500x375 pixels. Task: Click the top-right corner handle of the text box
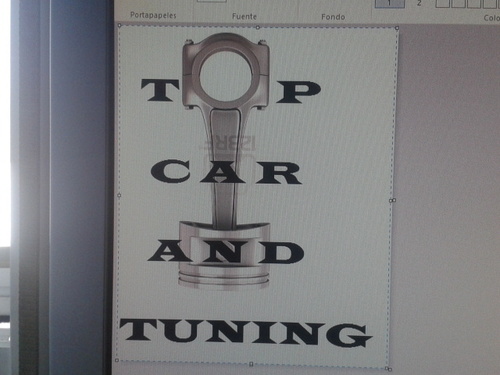[397, 28]
